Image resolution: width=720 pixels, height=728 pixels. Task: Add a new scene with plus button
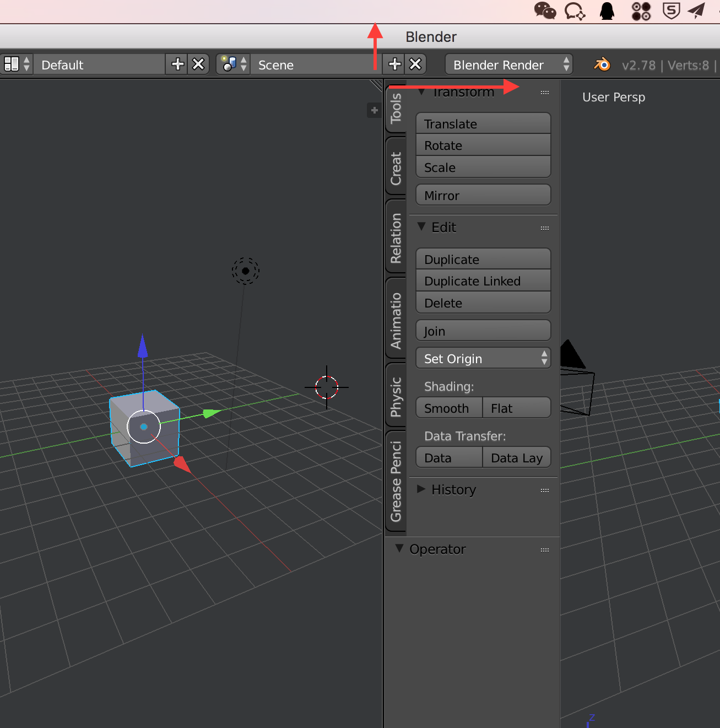pyautogui.click(x=394, y=64)
